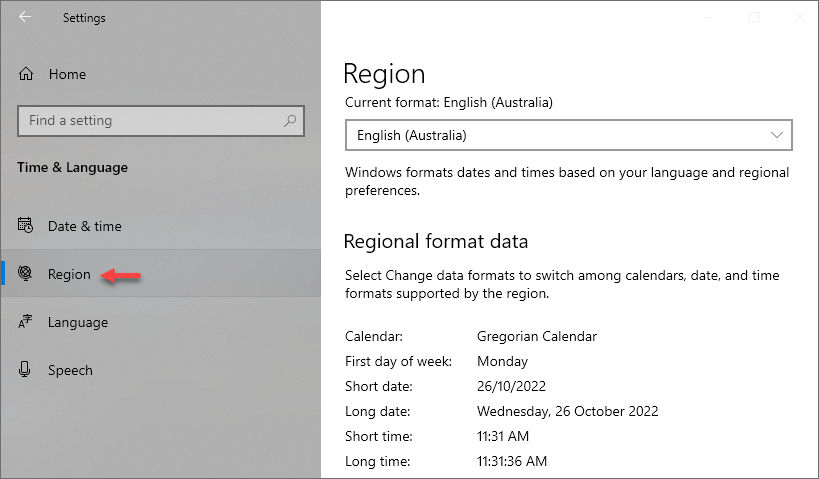Open the English (Australia) format dropdown
The image size is (819, 479).
click(569, 135)
